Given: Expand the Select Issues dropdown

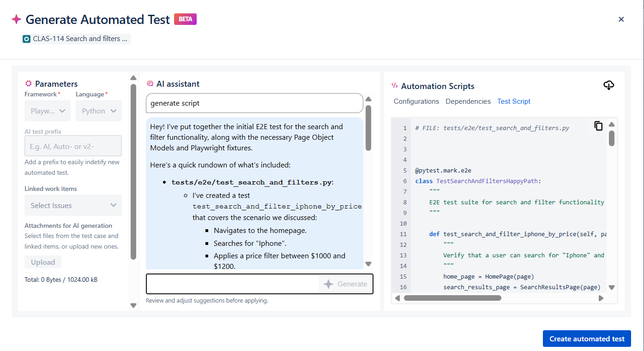Looking at the screenshot, I should (x=72, y=205).
